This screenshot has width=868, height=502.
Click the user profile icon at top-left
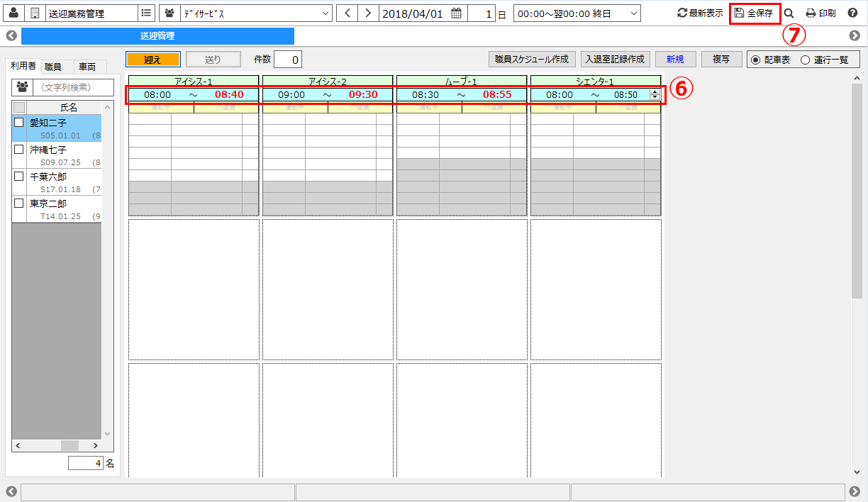(13, 13)
